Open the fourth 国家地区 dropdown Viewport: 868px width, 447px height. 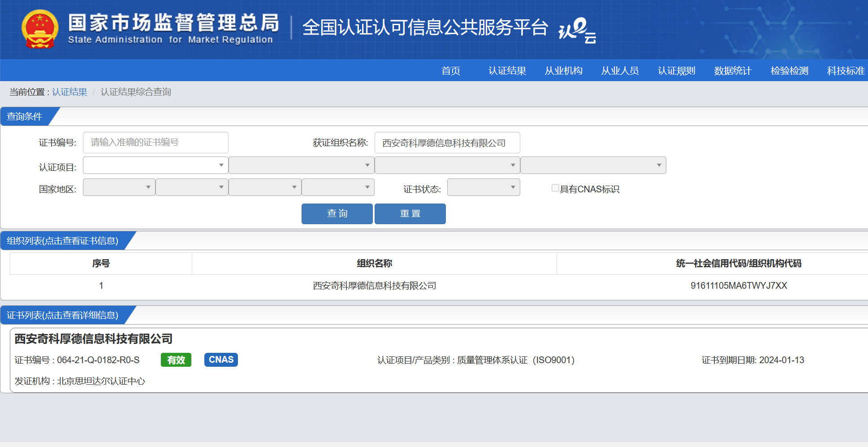[338, 187]
